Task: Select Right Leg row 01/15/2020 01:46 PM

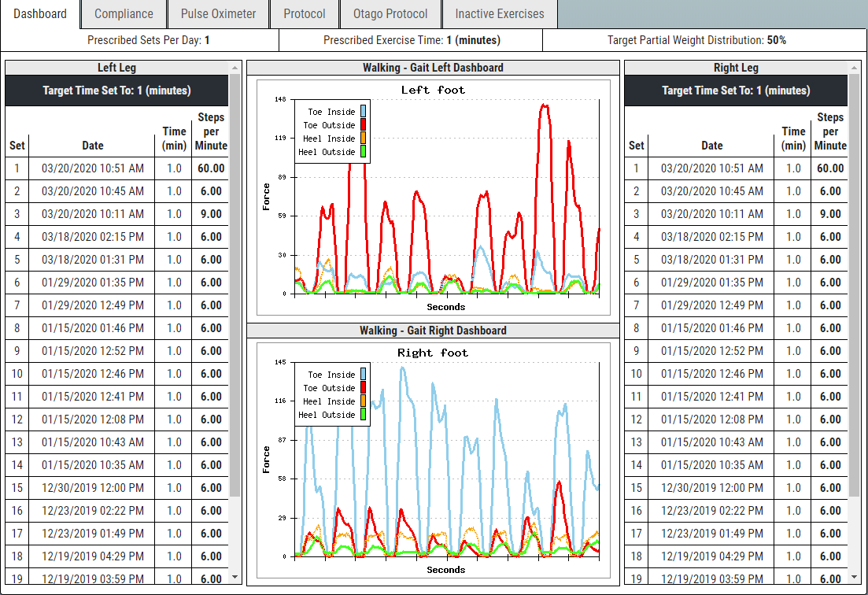Action: coord(736,328)
